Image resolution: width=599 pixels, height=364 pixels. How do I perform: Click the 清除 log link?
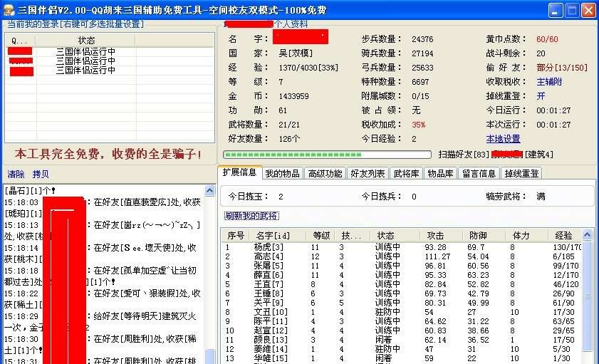(16, 175)
